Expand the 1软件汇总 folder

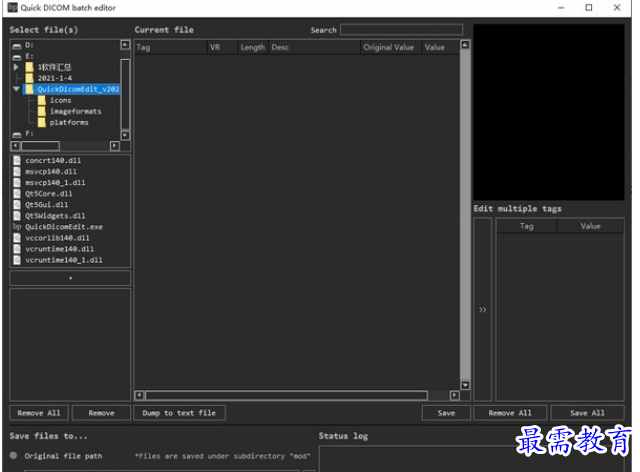point(16,67)
